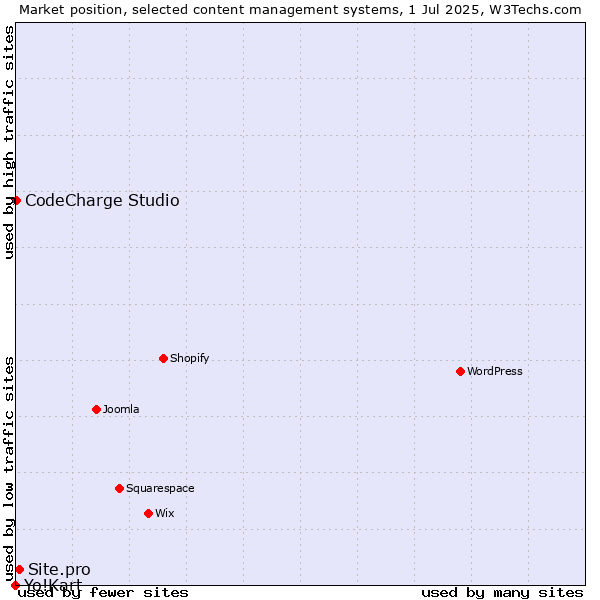Click the Yo!Kart red data point
This screenshot has height=600, width=600.
coord(15,585)
